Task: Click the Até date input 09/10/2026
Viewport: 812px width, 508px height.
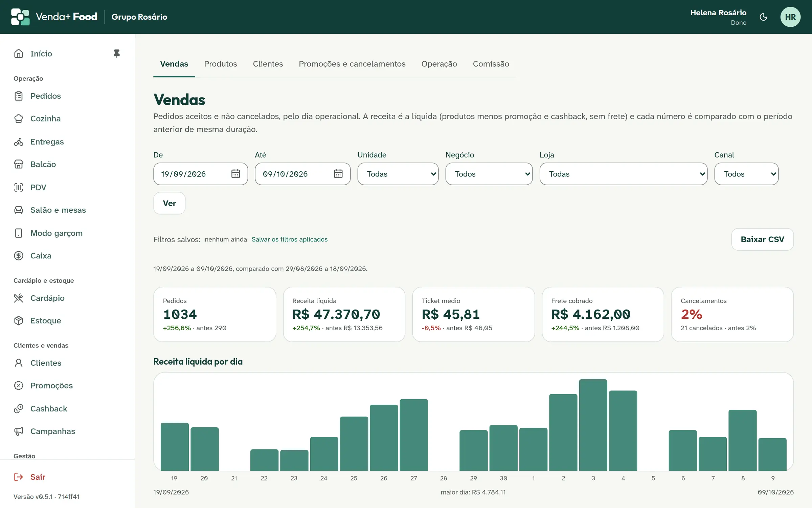Action: 302,174
